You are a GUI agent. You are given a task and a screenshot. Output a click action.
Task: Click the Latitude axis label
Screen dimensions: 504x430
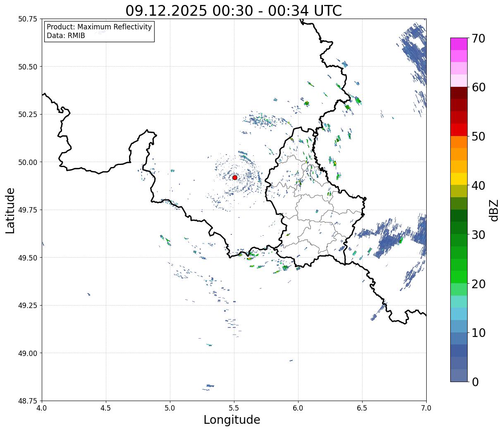point(10,210)
